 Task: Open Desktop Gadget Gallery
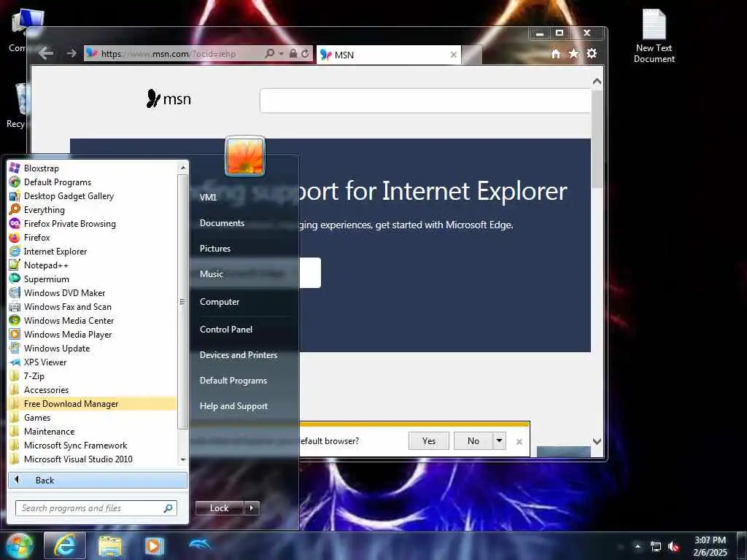tap(69, 195)
